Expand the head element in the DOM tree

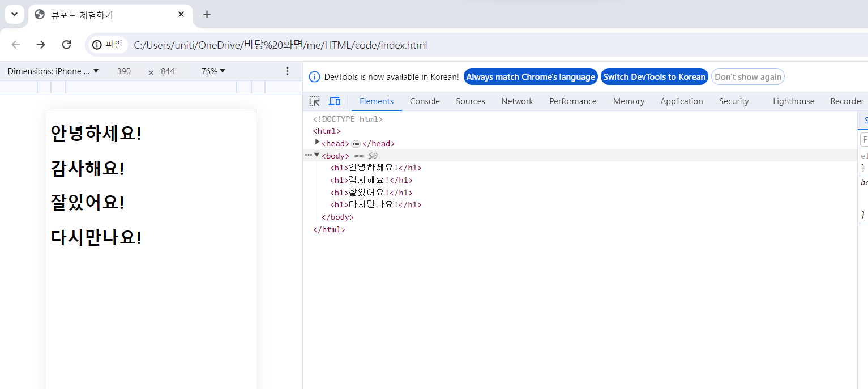pyautogui.click(x=317, y=143)
